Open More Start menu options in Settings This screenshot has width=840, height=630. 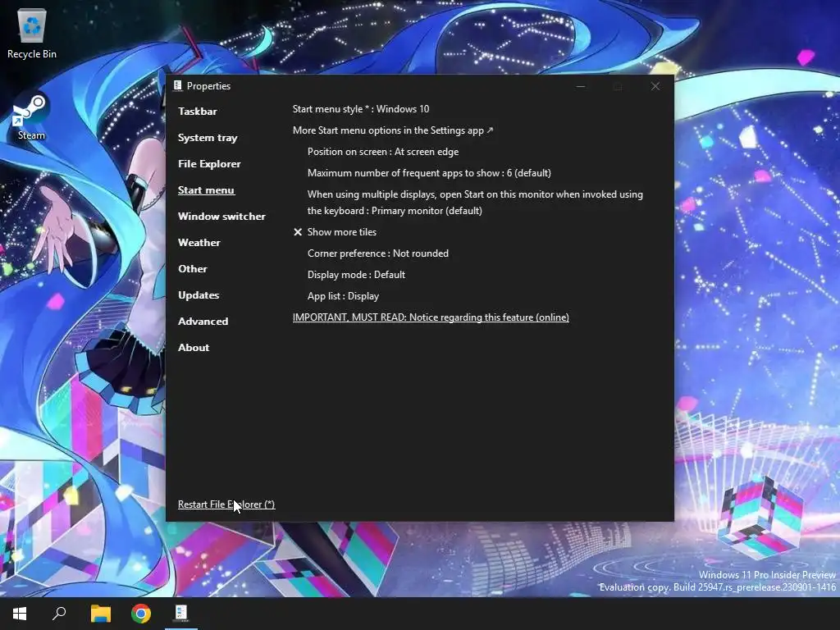[x=393, y=130]
